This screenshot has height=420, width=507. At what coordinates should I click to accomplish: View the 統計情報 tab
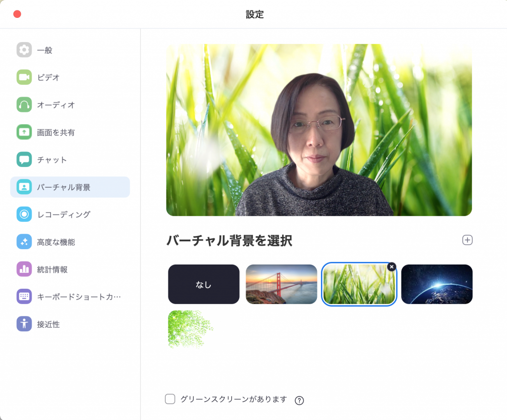pyautogui.click(x=70, y=269)
